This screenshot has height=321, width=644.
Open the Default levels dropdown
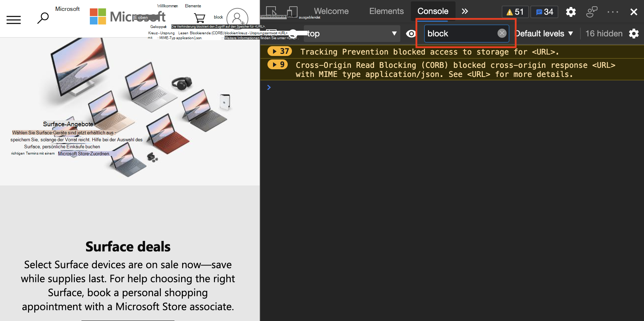coord(544,34)
